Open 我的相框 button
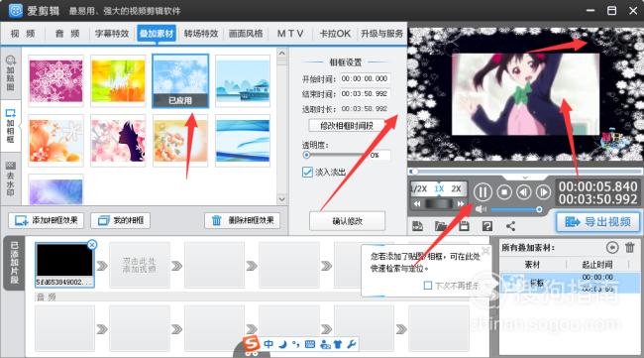This screenshot has width=644, height=358. (x=120, y=220)
